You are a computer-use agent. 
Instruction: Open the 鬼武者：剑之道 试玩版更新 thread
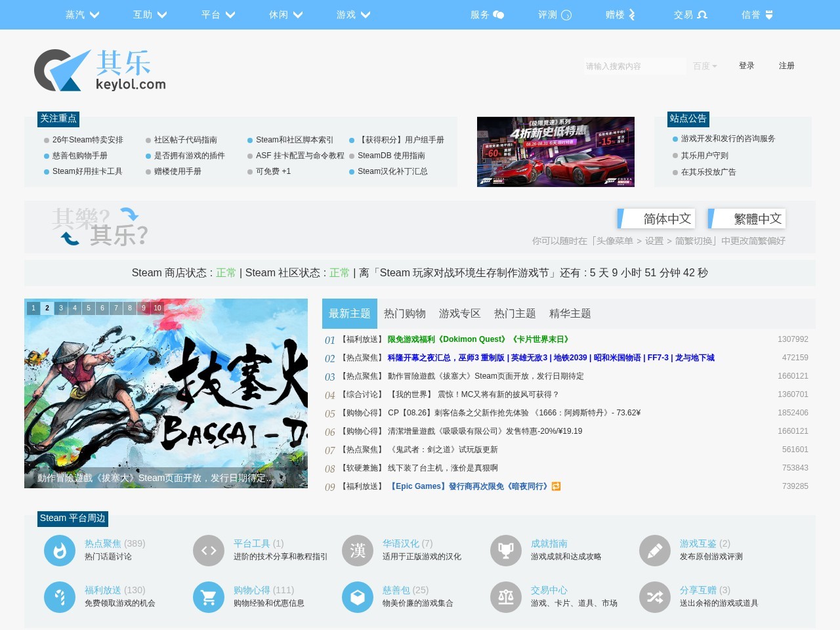tap(443, 450)
